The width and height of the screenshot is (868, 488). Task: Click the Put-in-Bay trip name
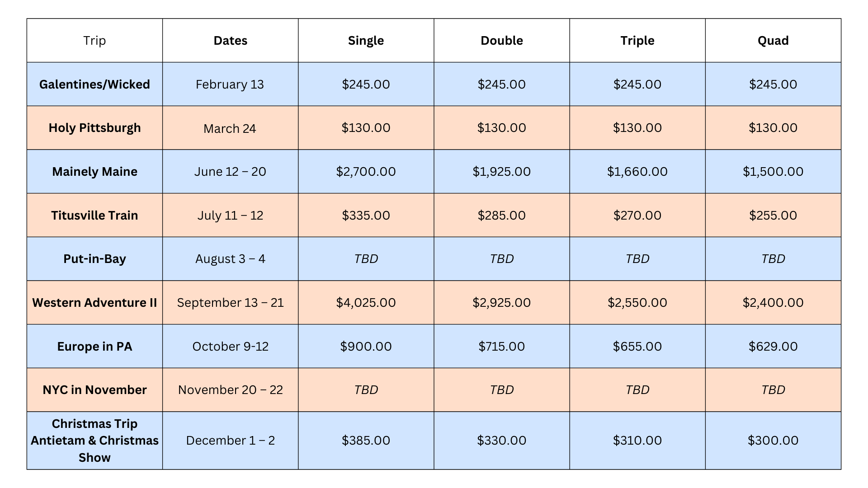(x=94, y=259)
